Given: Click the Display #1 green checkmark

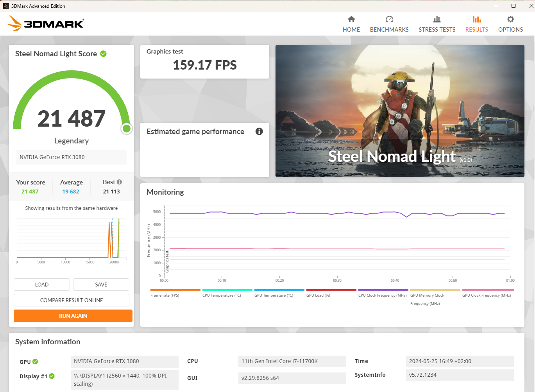Looking at the screenshot, I should pos(52,376).
